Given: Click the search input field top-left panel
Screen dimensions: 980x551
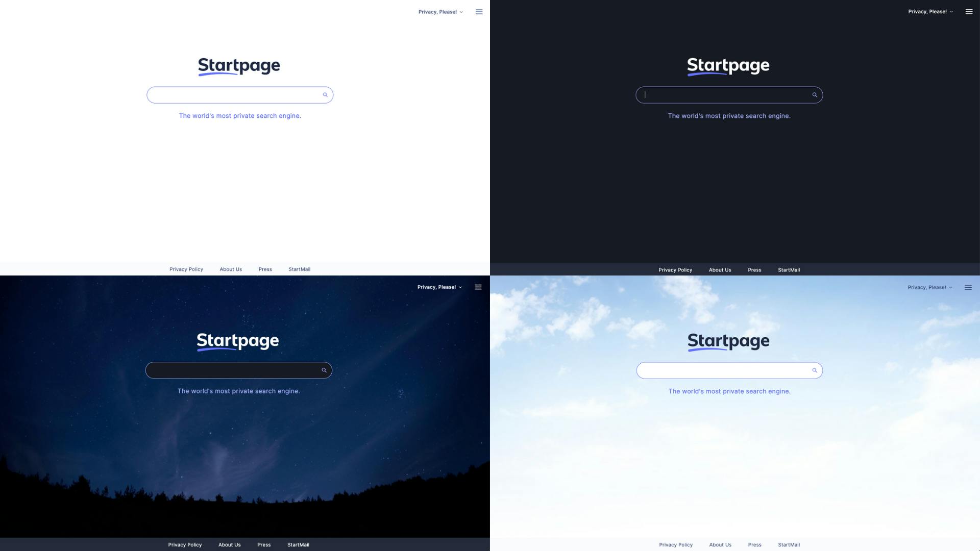Looking at the screenshot, I should (239, 94).
